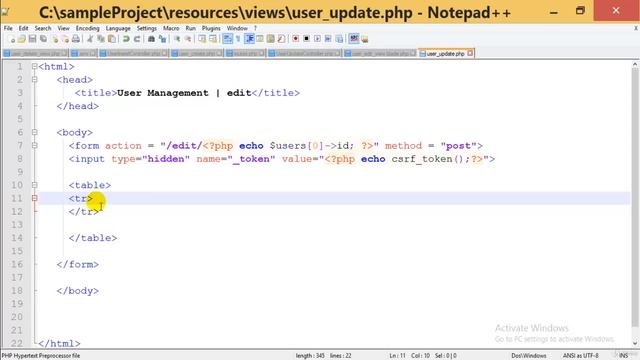The width and height of the screenshot is (640, 360).
Task: Click line number 14 in margin
Action: coord(17,238)
